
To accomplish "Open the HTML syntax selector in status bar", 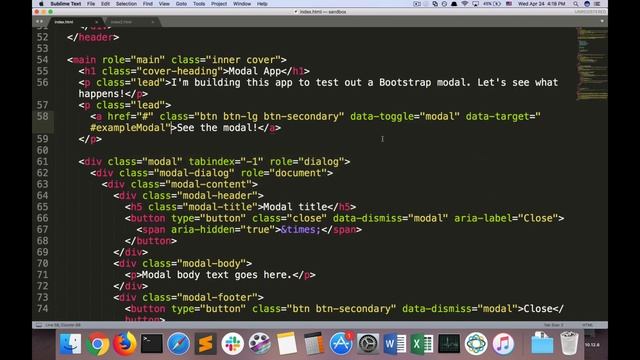I will point(587,325).
